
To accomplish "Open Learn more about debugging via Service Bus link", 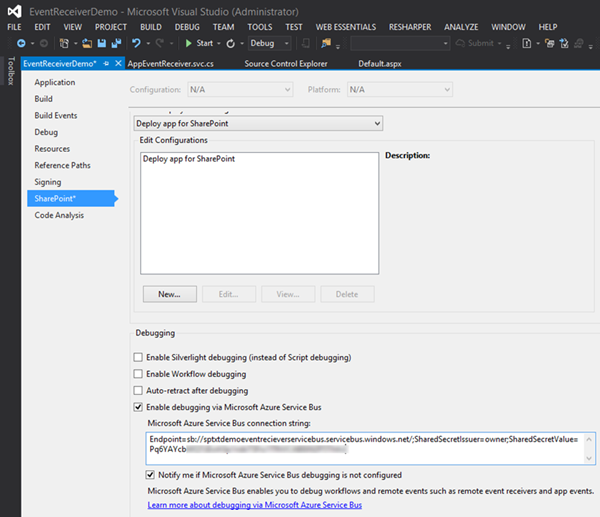I will pyautogui.click(x=254, y=505).
